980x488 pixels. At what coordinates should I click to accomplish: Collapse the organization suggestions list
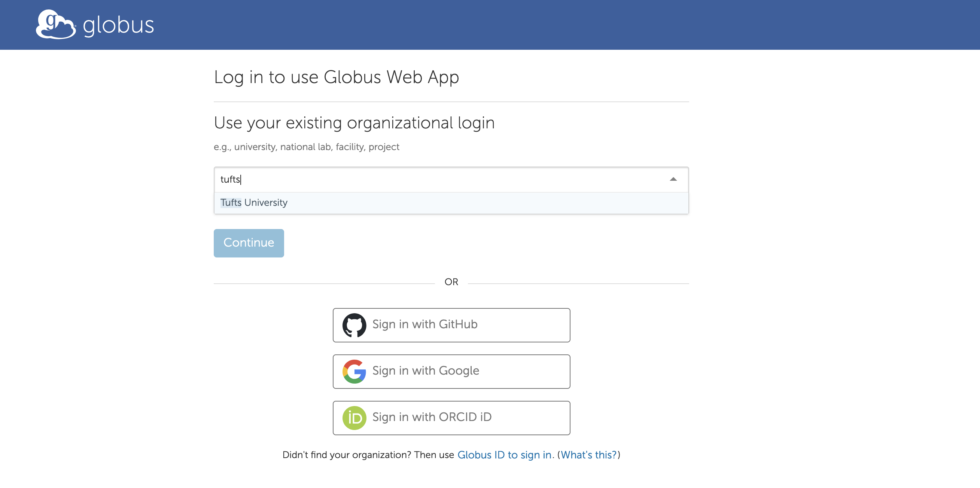pyautogui.click(x=673, y=179)
